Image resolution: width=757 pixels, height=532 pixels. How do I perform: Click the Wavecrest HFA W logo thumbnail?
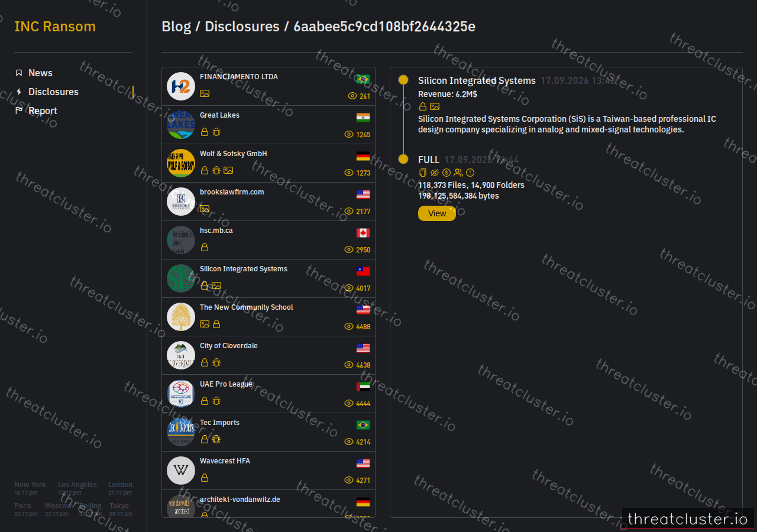tap(181, 471)
